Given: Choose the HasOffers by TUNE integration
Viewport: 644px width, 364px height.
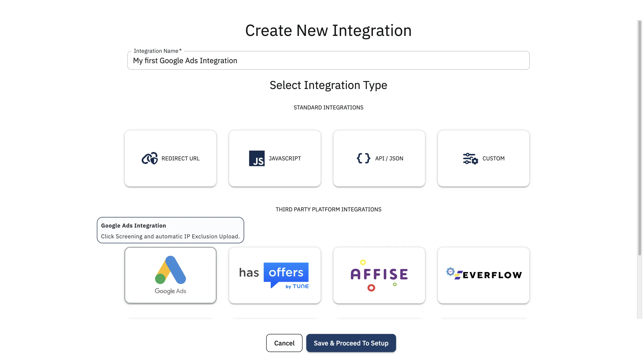Looking at the screenshot, I should tap(274, 275).
